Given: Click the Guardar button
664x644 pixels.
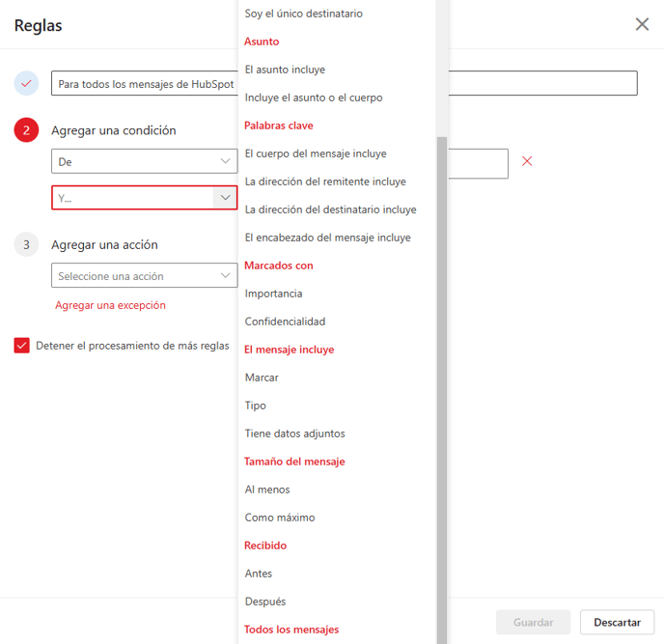Looking at the screenshot, I should pos(533,622).
